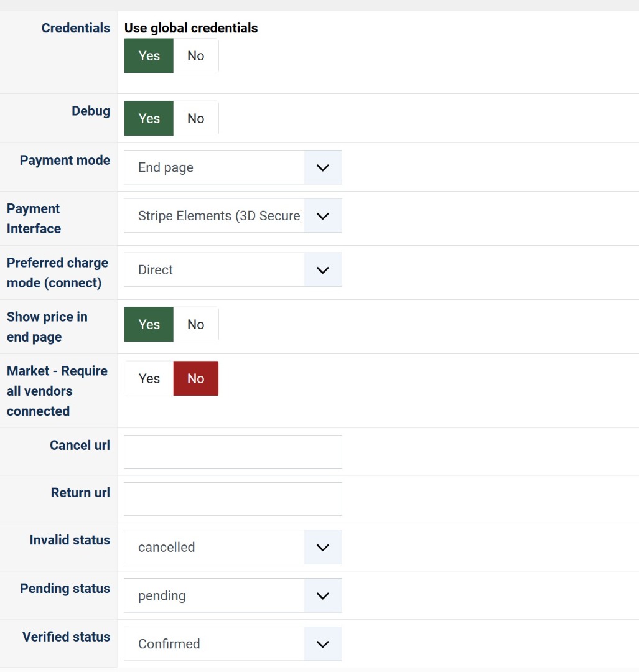
Task: Expand the Verified status Confirmed dropdown
Action: click(233, 644)
